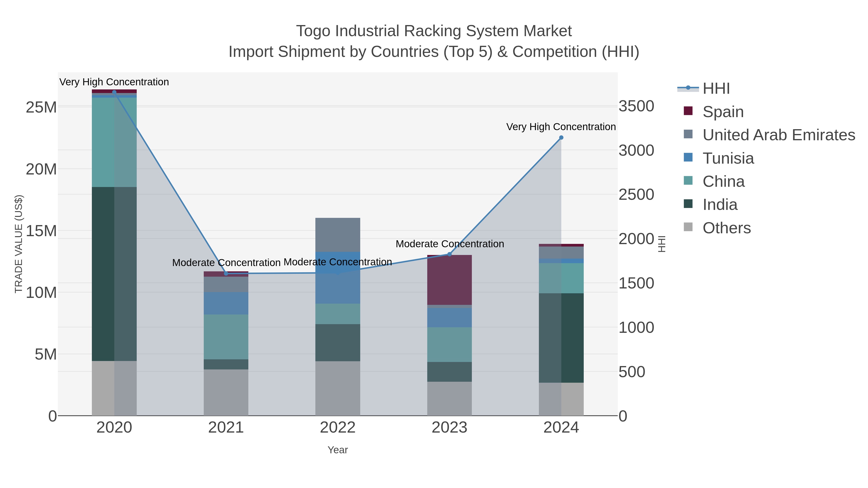The width and height of the screenshot is (868, 488).
Task: Toggle the India legend entry
Action: click(x=711, y=204)
